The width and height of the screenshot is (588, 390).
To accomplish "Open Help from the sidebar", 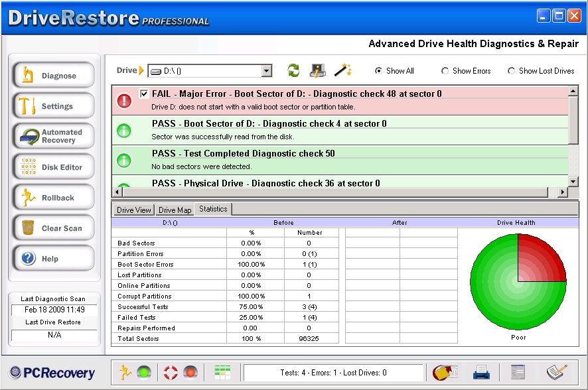I will (53, 259).
